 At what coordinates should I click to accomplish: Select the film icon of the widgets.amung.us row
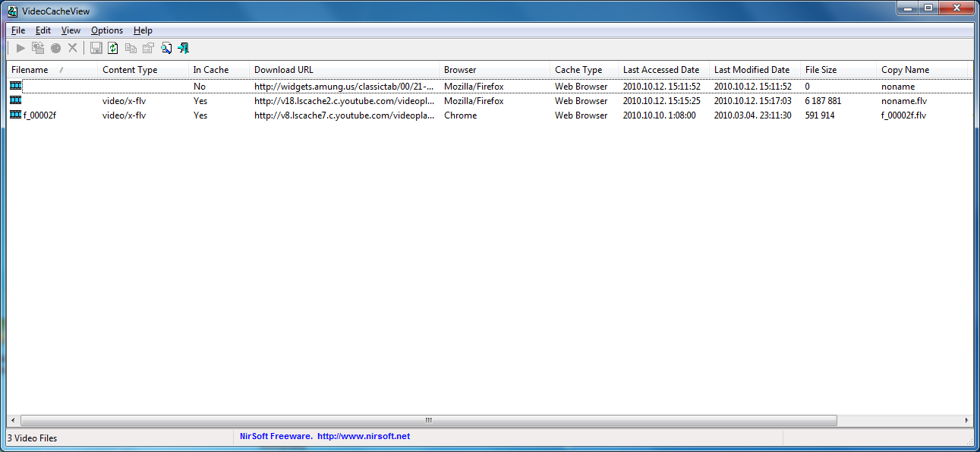point(16,86)
